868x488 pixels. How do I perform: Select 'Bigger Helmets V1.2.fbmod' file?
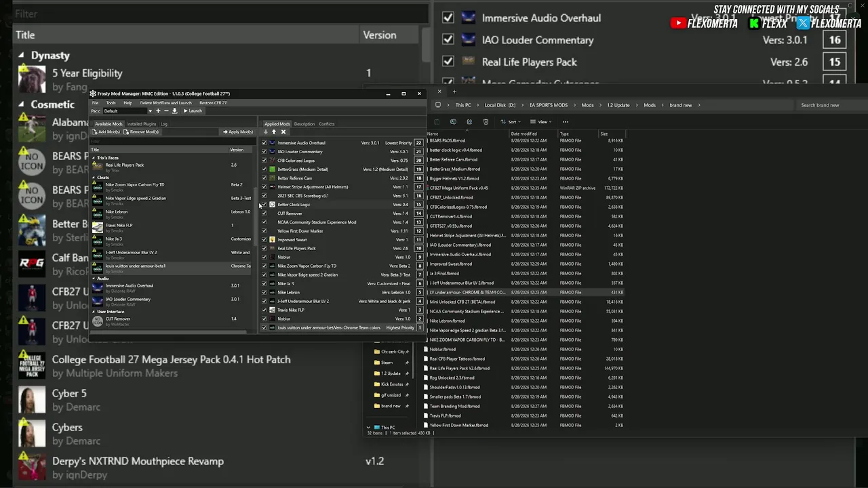[454, 178]
